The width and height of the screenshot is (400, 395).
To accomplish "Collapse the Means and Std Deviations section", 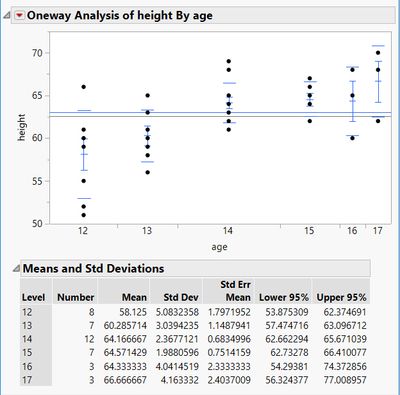I will pyautogui.click(x=16, y=268).
